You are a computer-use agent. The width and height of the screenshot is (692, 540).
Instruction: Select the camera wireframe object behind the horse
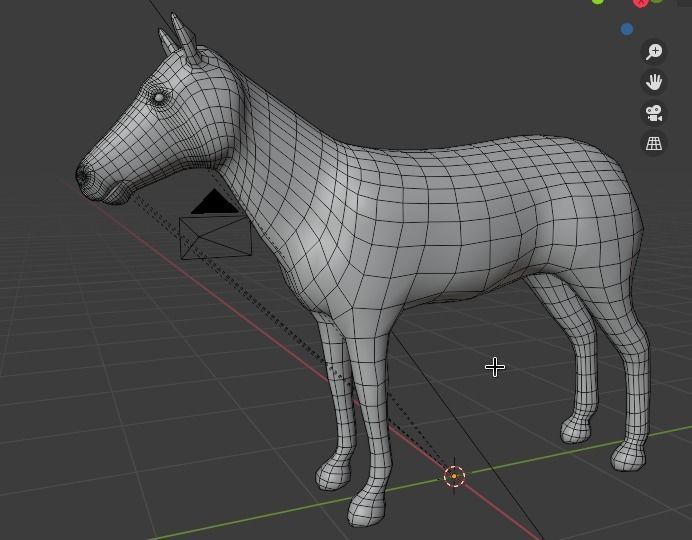click(x=216, y=225)
